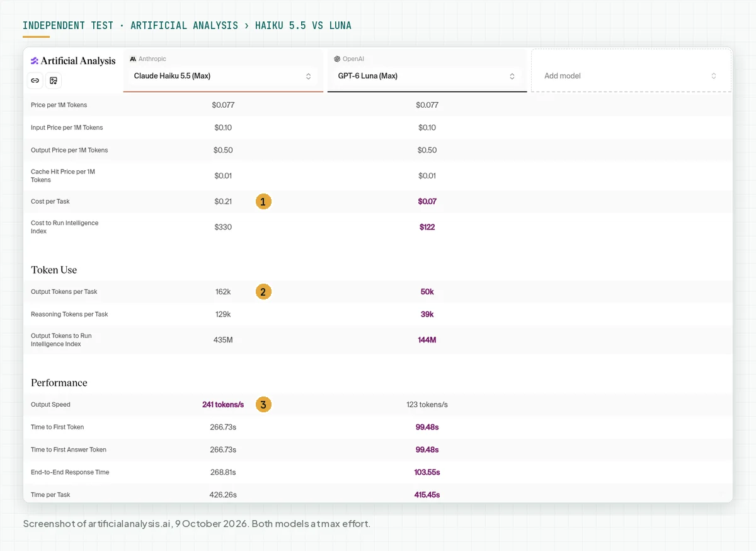Click the Price per 1M Tokens row label
This screenshot has width=756, height=551.
tap(59, 105)
